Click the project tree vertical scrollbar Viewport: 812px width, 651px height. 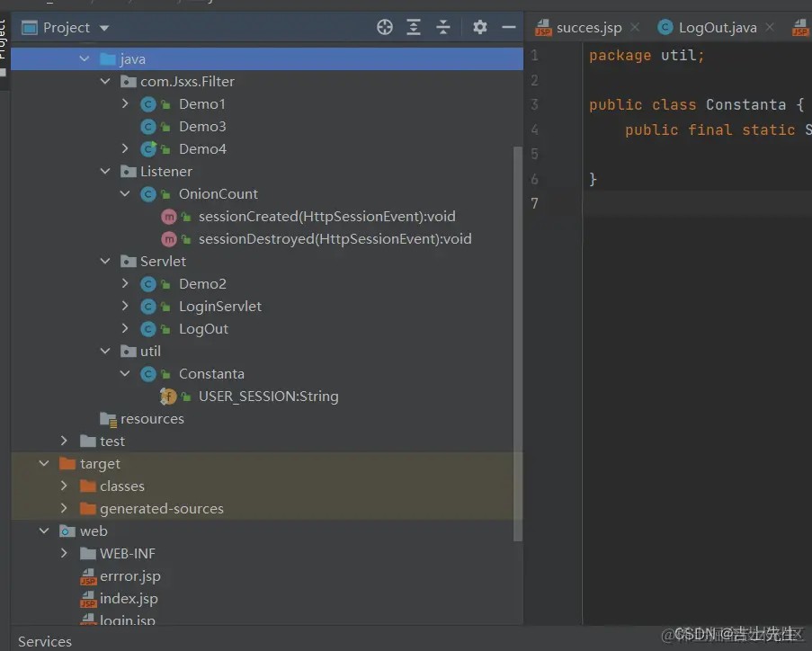pyautogui.click(x=517, y=343)
